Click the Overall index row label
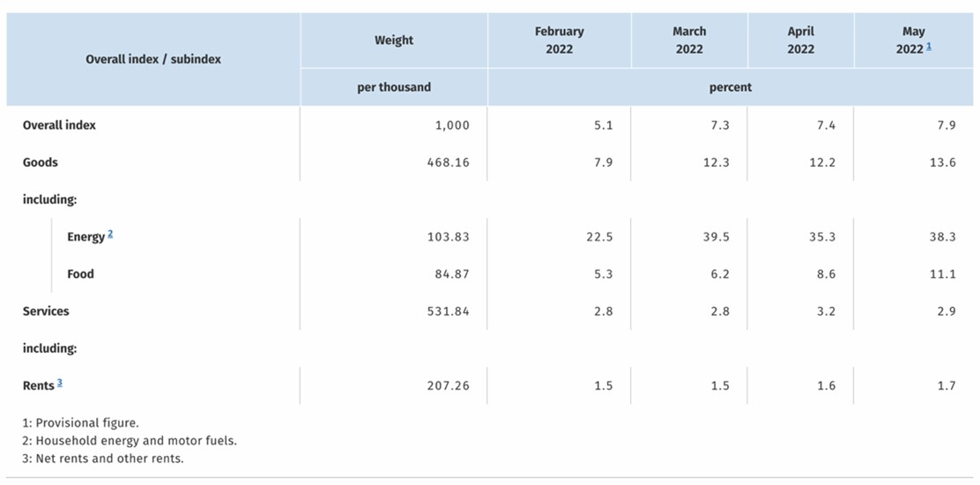 59,125
